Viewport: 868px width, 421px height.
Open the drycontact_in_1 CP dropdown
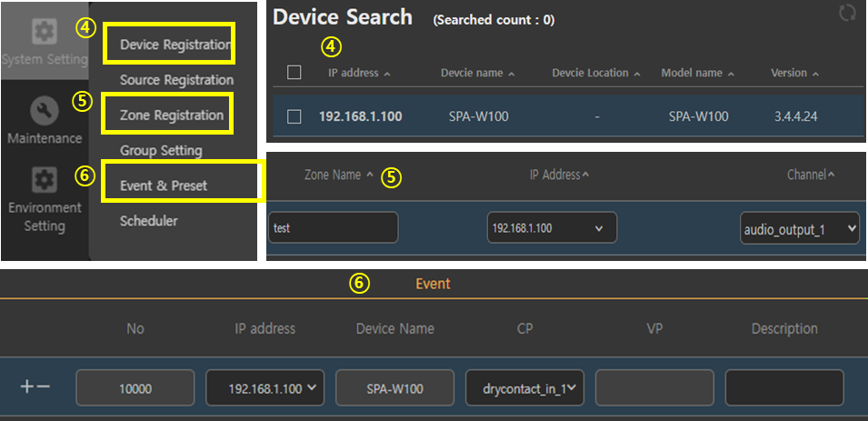524,388
